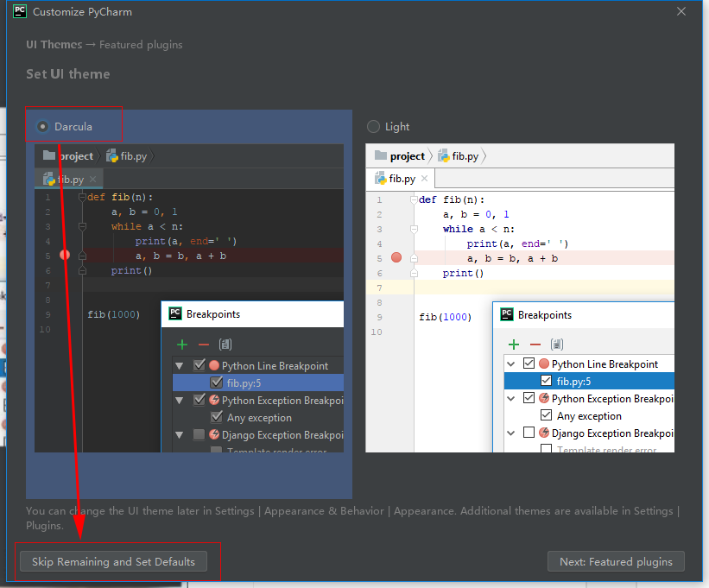
Task: Click the Featured plugins breadcrumb step
Action: tap(141, 45)
